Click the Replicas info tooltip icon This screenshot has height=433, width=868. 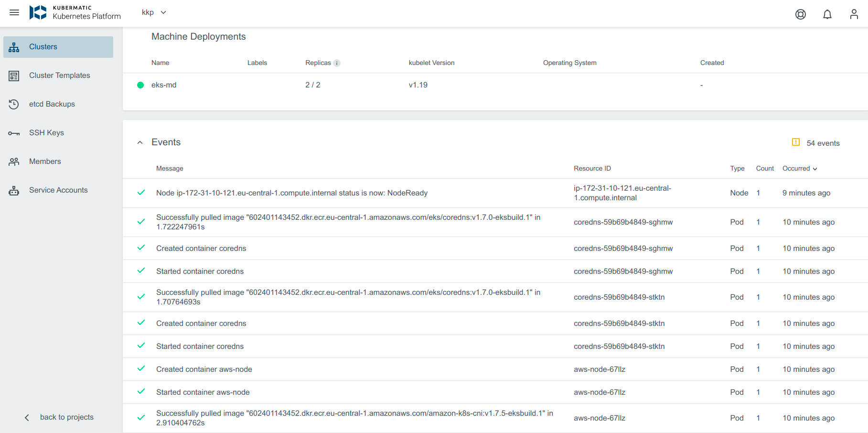tap(337, 63)
